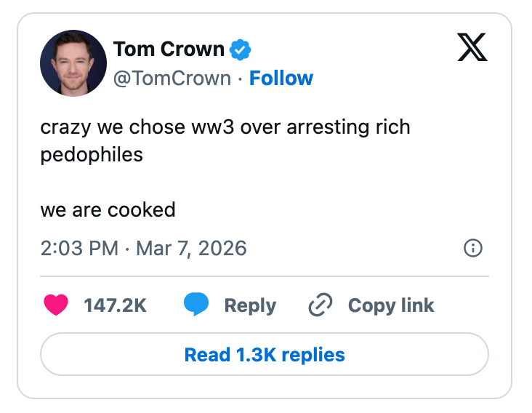
Task: Click the chain link icon
Action: tap(321, 305)
